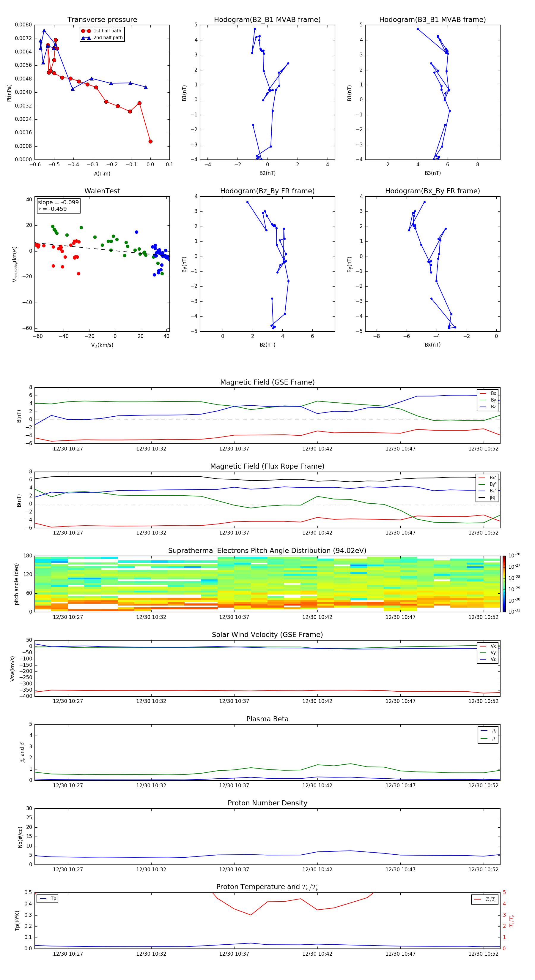This screenshot has height=980, width=535.
Task: Click the 'Vy' legend entry
Action: click(x=488, y=653)
